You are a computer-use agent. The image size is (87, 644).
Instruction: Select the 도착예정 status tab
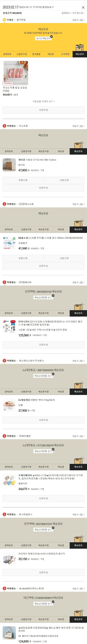coord(65,54)
